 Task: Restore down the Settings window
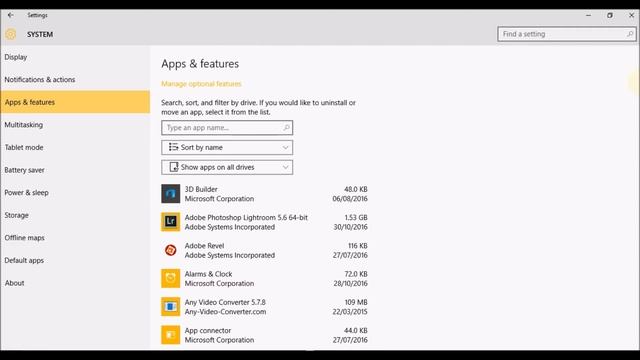(610, 15)
